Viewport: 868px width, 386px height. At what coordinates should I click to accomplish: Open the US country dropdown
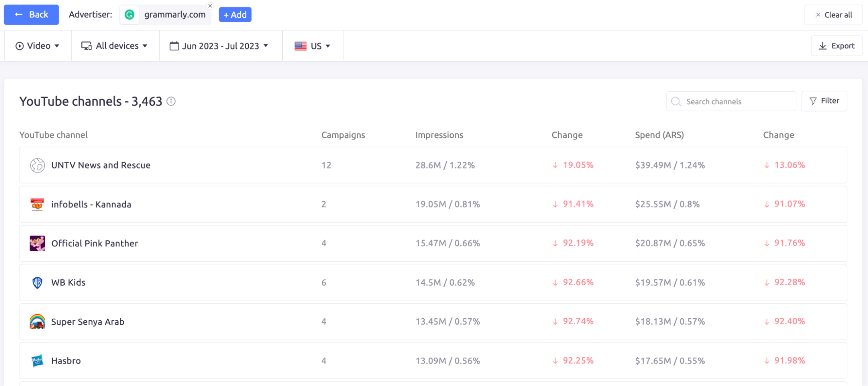click(x=312, y=46)
